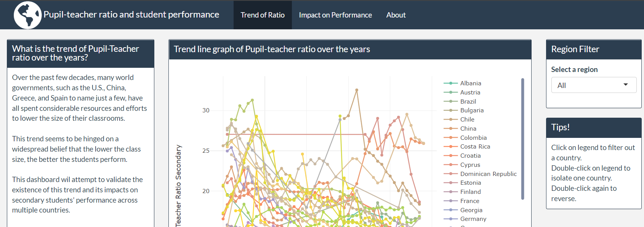Click the dashboard title link
The width and height of the screenshot is (644, 227).
pyautogui.click(x=131, y=14)
